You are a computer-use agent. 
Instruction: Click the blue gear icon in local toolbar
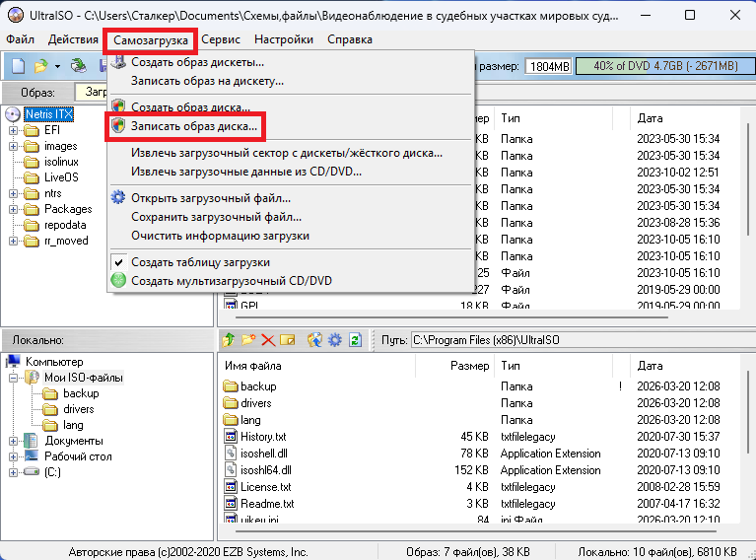tap(334, 340)
